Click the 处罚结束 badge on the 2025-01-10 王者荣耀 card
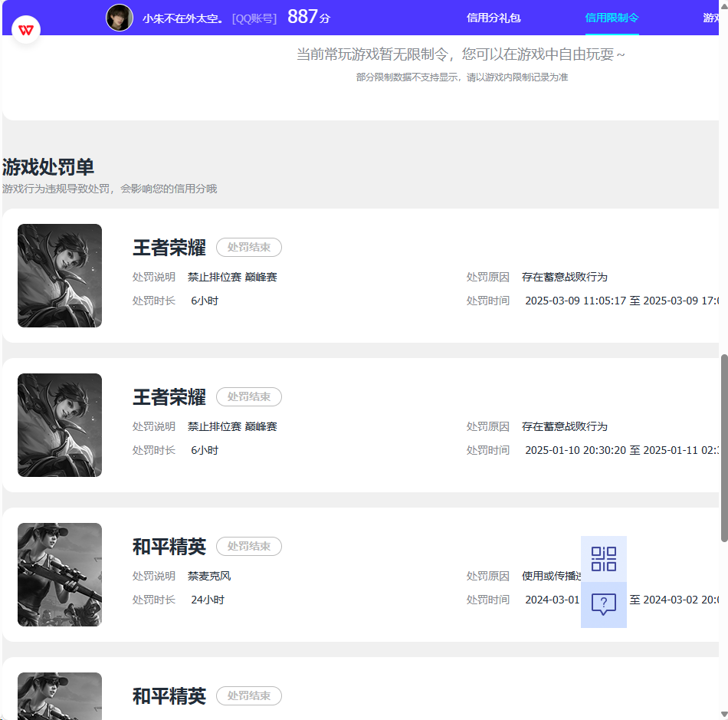 249,396
